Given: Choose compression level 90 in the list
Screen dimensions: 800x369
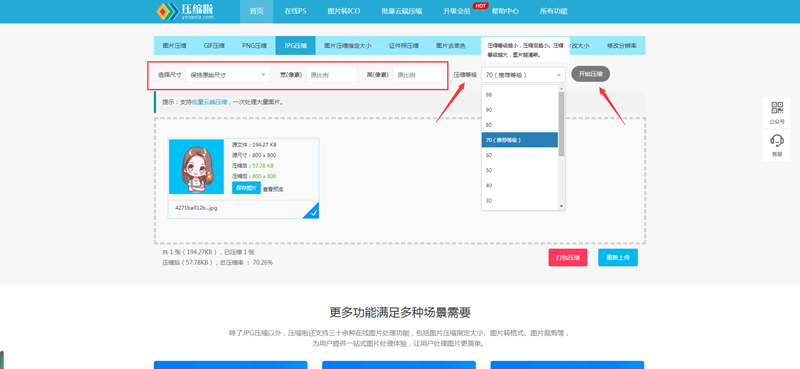Looking at the screenshot, I should (519, 110).
